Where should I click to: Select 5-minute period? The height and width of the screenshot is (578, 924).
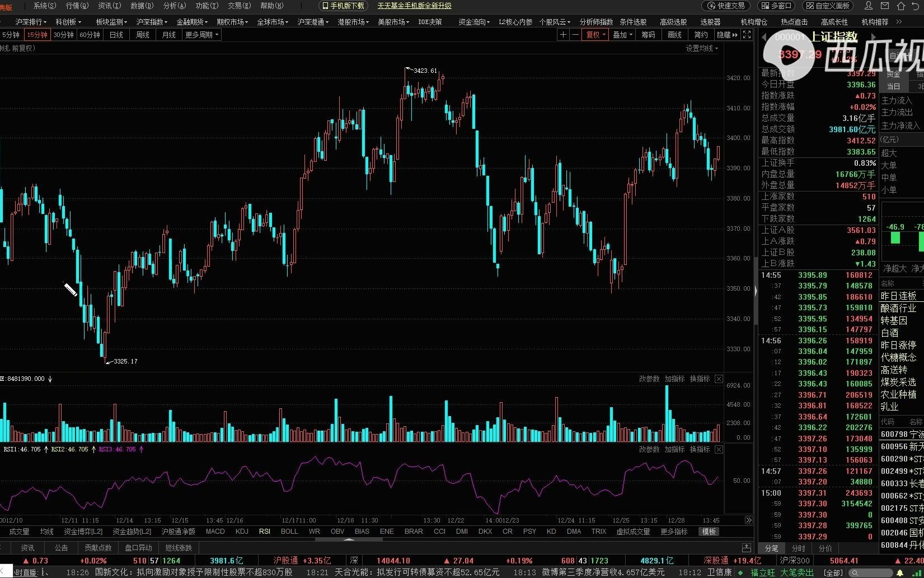pos(11,35)
